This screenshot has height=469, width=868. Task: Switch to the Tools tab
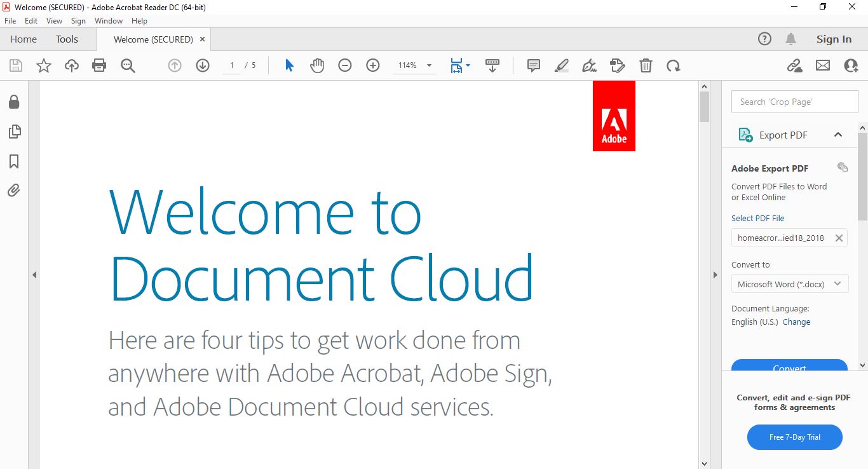tap(67, 39)
